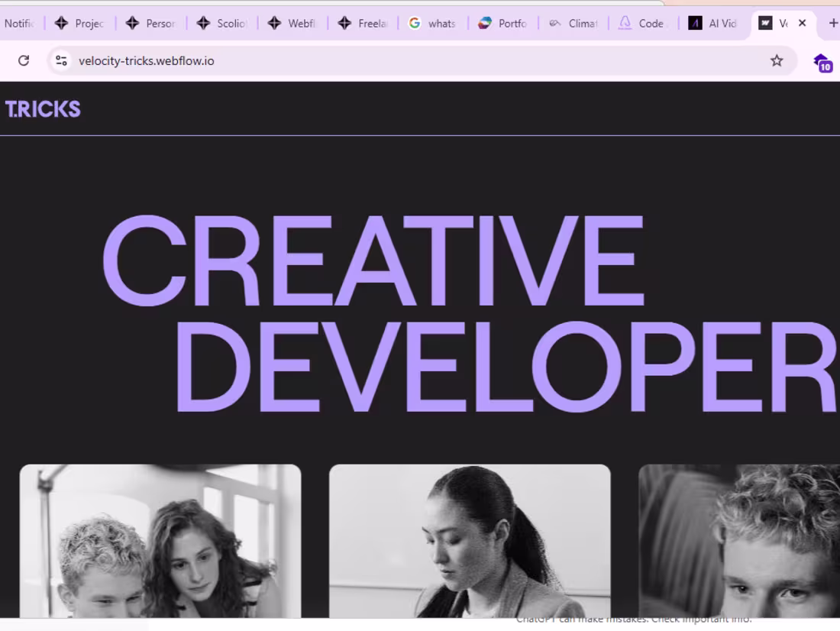Open the photo of two people looking down

pyautogui.click(x=160, y=541)
